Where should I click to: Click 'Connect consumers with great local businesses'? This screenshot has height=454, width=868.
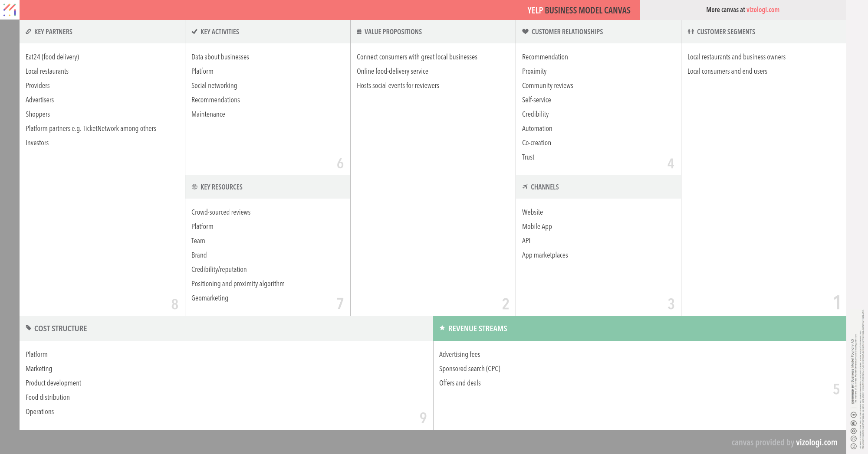(x=417, y=57)
